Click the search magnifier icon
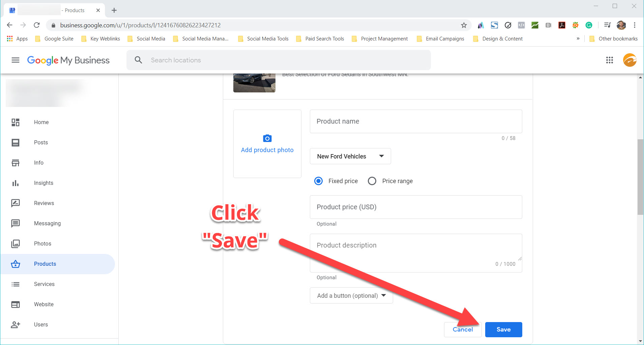Screen dimensions: 644x345 [x=138, y=60]
